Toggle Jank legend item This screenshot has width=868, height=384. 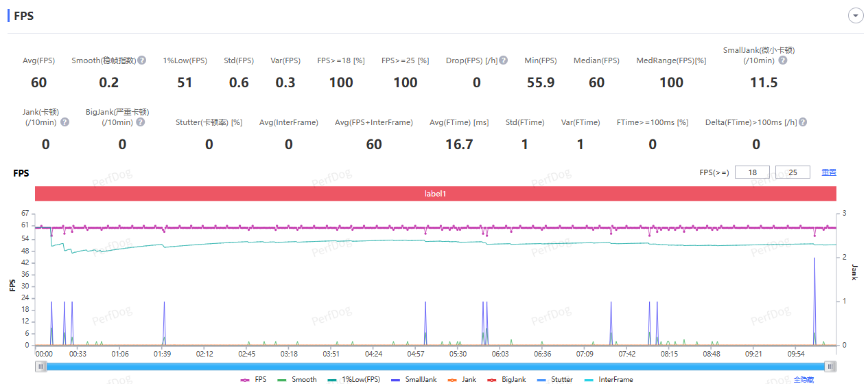pos(462,379)
